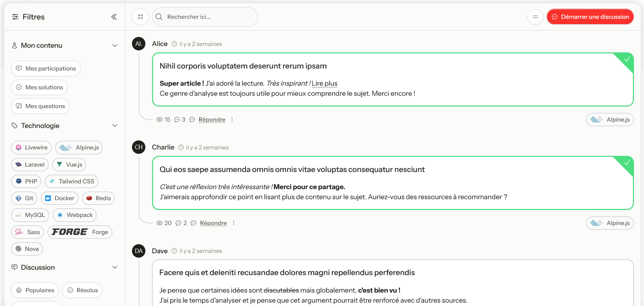This screenshot has height=306, width=644.
Task: Click Dave's DA avatar
Action: point(139,251)
